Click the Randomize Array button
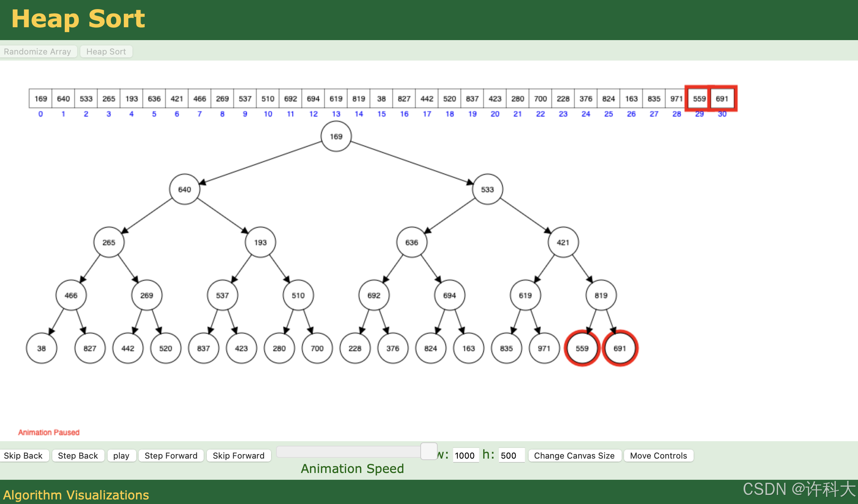Image resolution: width=858 pixels, height=504 pixels. pos(37,51)
